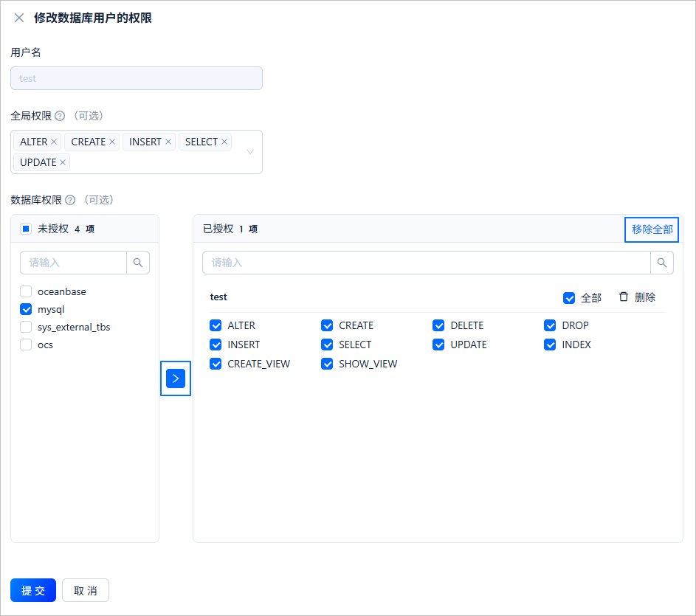The height and width of the screenshot is (616, 696).
Task: Click the 提交 submit button
Action: pos(32,590)
